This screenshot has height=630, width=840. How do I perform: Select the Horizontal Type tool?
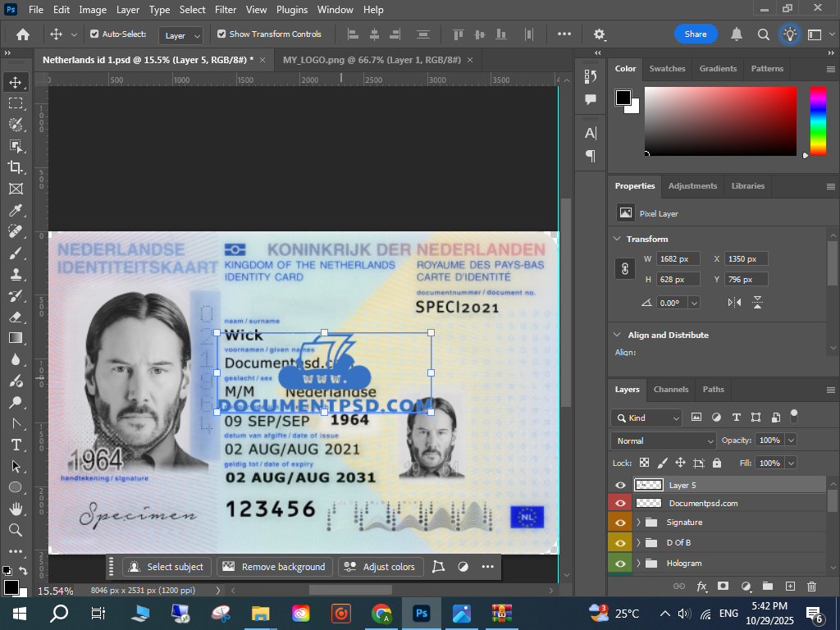16,445
